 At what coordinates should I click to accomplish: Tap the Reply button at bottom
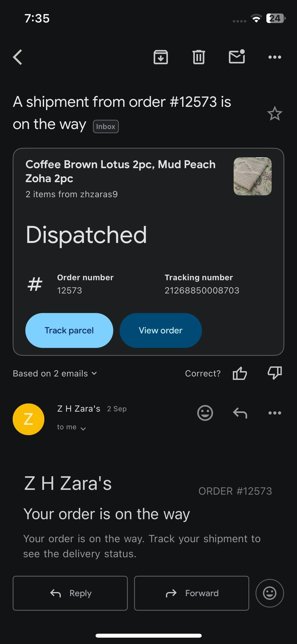pyautogui.click(x=70, y=593)
